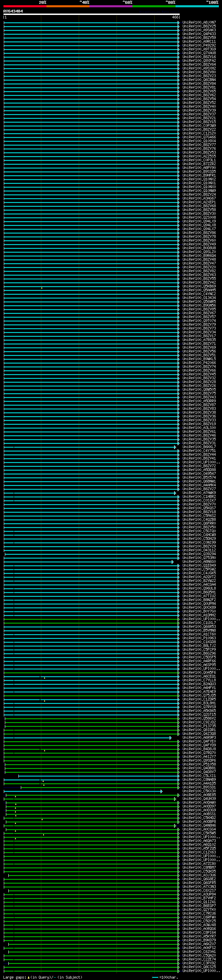This screenshot has height=980, width=222.
Task: Select the UniRef100_B6KKL7 label
Action: [199, 447]
